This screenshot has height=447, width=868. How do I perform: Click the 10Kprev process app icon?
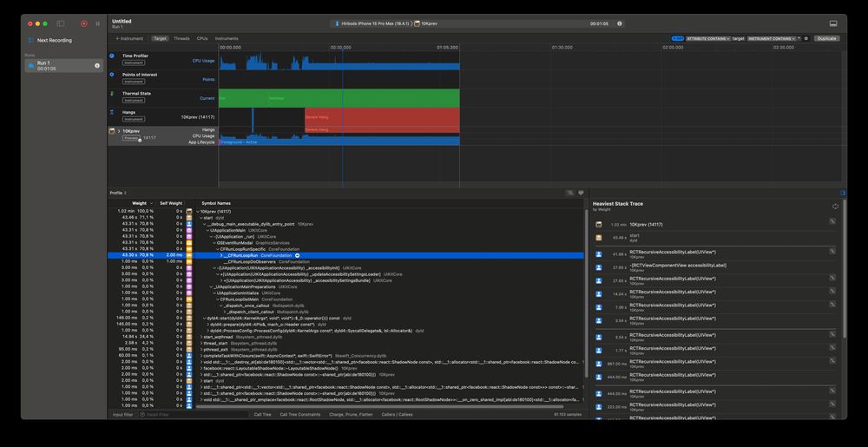pyautogui.click(x=112, y=131)
